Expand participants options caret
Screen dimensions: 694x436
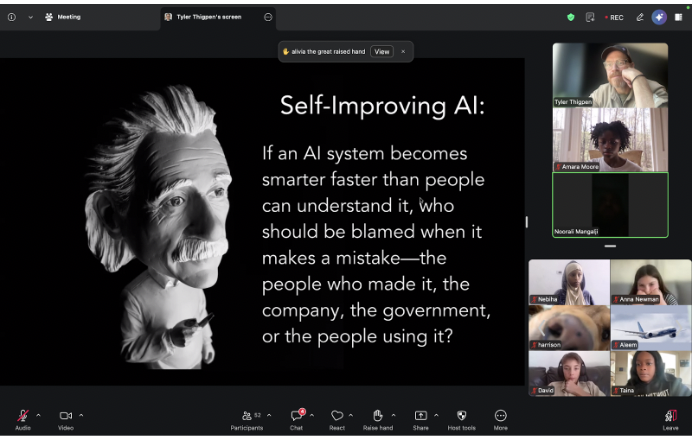[269, 415]
